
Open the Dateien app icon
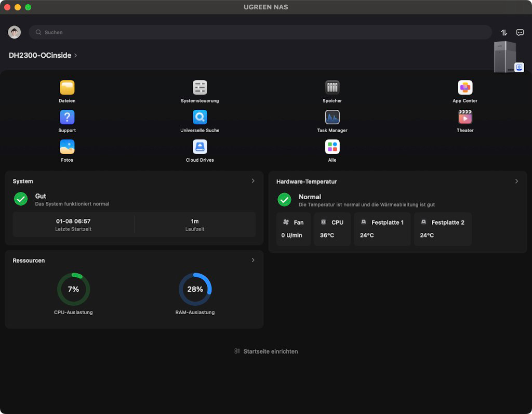(x=67, y=87)
